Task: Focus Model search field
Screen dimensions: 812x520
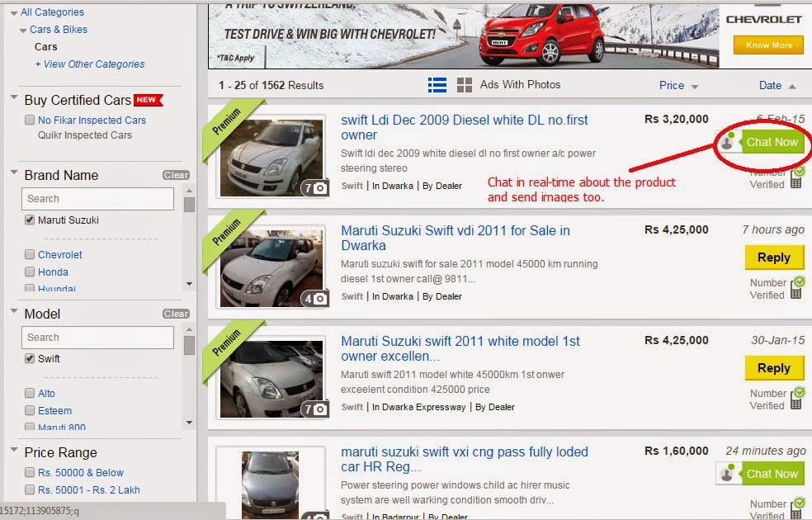Action: coord(98,338)
